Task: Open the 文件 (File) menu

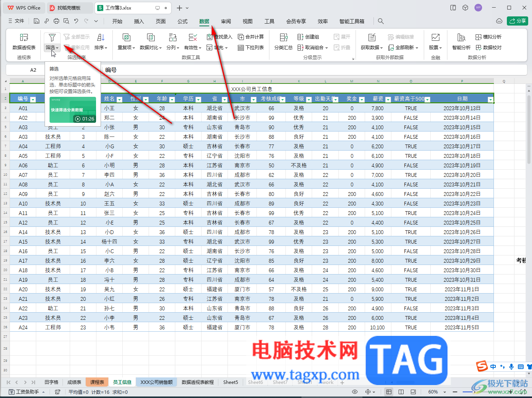Action: [16, 21]
